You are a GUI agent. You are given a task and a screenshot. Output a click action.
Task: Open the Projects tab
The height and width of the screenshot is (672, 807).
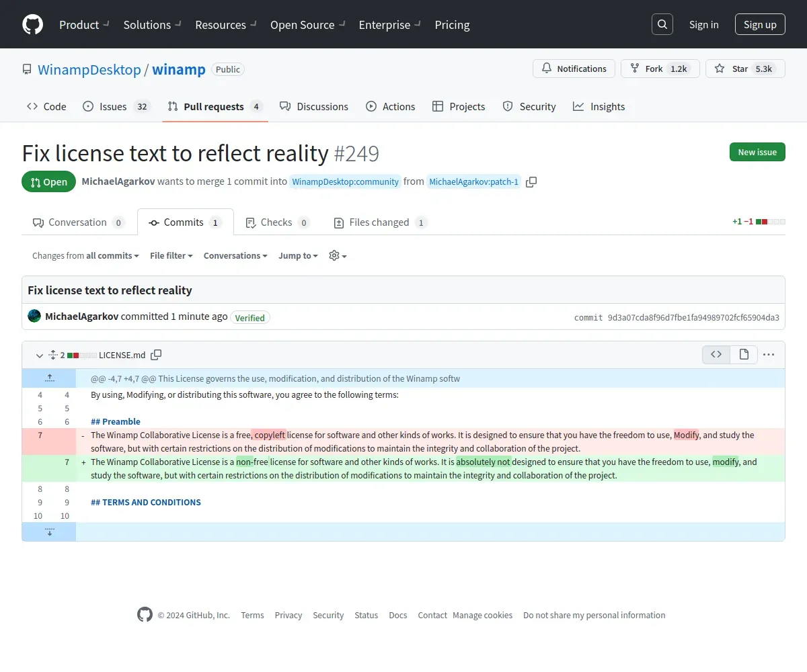[x=459, y=106]
